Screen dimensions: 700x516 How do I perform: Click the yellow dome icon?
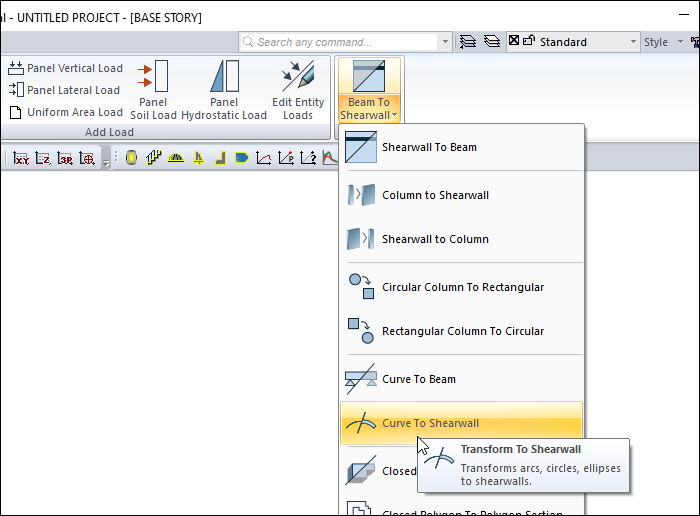(176, 158)
